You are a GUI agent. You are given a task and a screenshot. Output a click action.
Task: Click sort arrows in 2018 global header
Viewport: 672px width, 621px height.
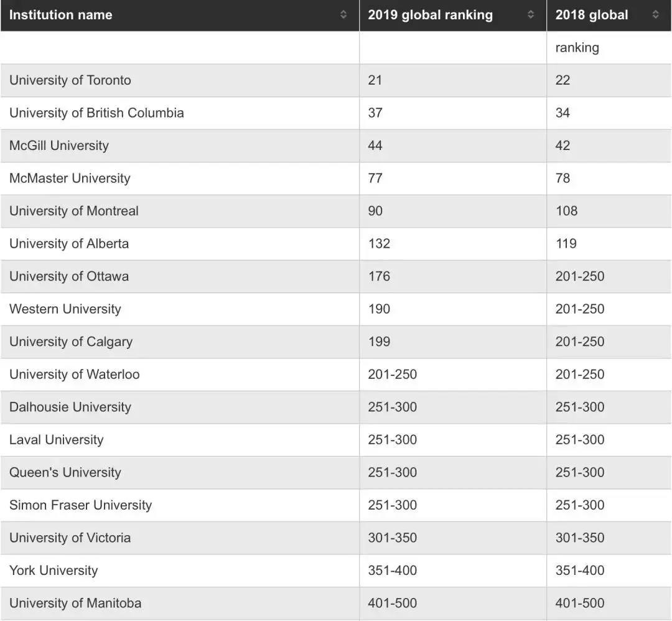[x=655, y=14]
